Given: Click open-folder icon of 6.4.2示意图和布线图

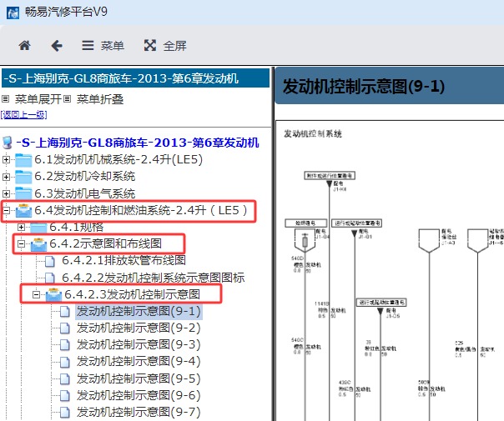Looking at the screenshot, I should 38,244.
